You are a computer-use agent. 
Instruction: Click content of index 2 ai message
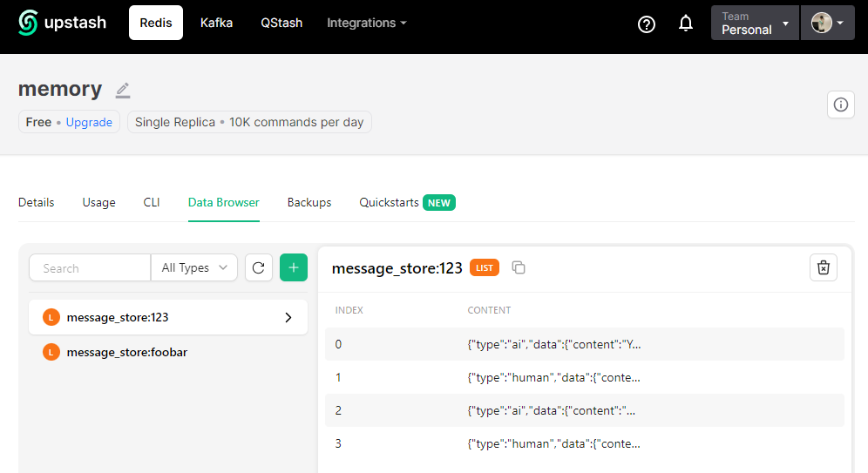tap(552, 411)
